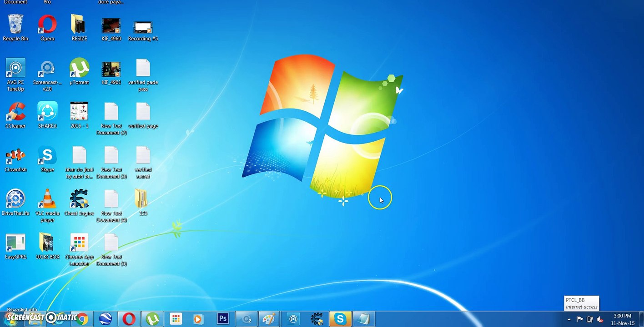Open Google Chrome from the taskbar

pyautogui.click(x=82, y=319)
